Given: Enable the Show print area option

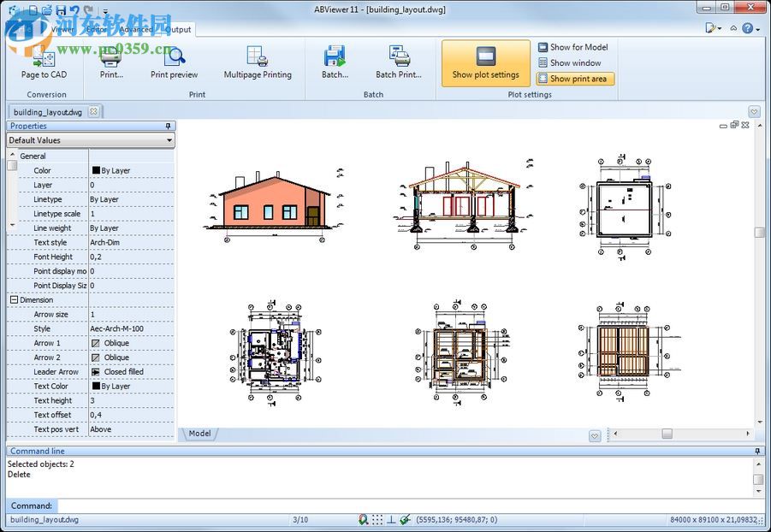Looking at the screenshot, I should [x=574, y=78].
